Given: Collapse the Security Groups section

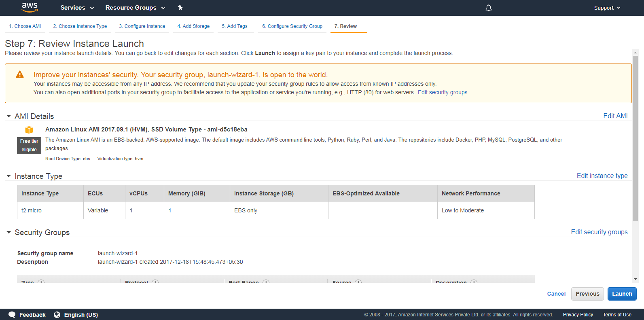Looking at the screenshot, I should coord(8,232).
